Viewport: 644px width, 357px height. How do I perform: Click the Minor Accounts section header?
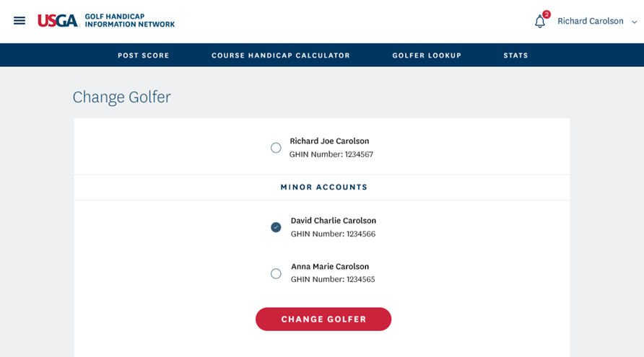tap(323, 188)
